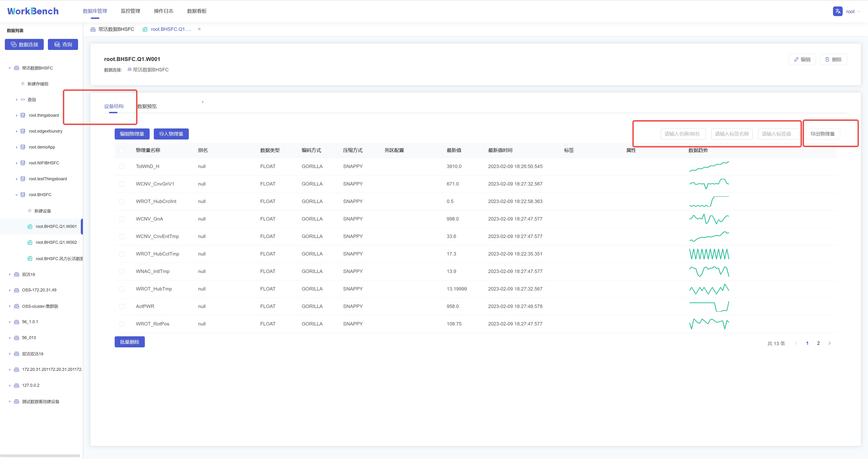Toggle the select-all header checkbox
This screenshot has height=459, width=868.
122,150
